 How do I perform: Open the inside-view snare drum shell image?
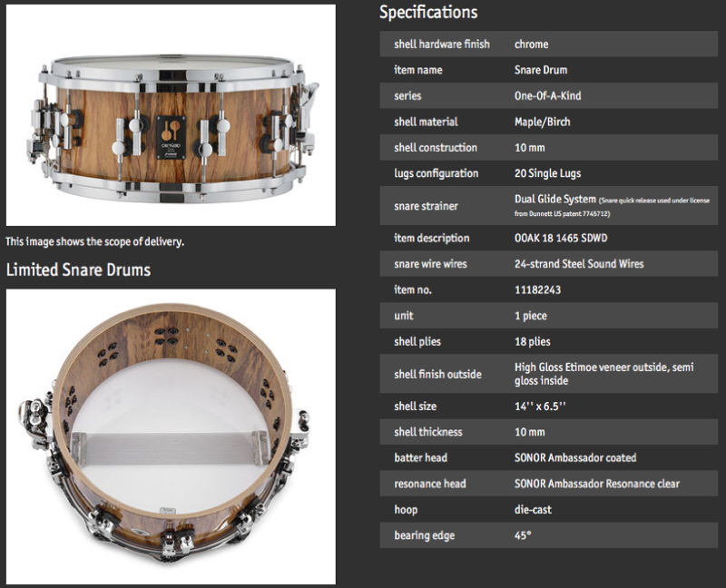click(171, 436)
